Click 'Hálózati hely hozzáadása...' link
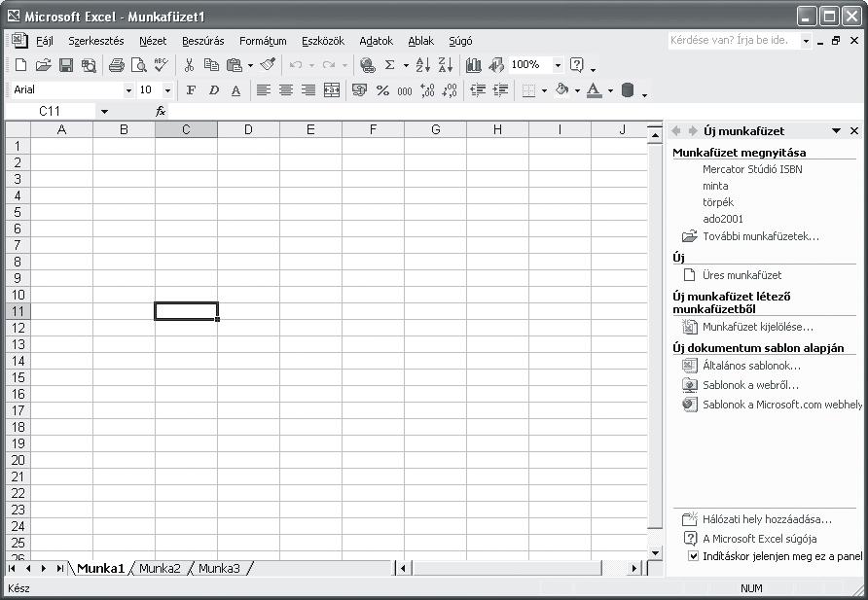 tap(767, 519)
